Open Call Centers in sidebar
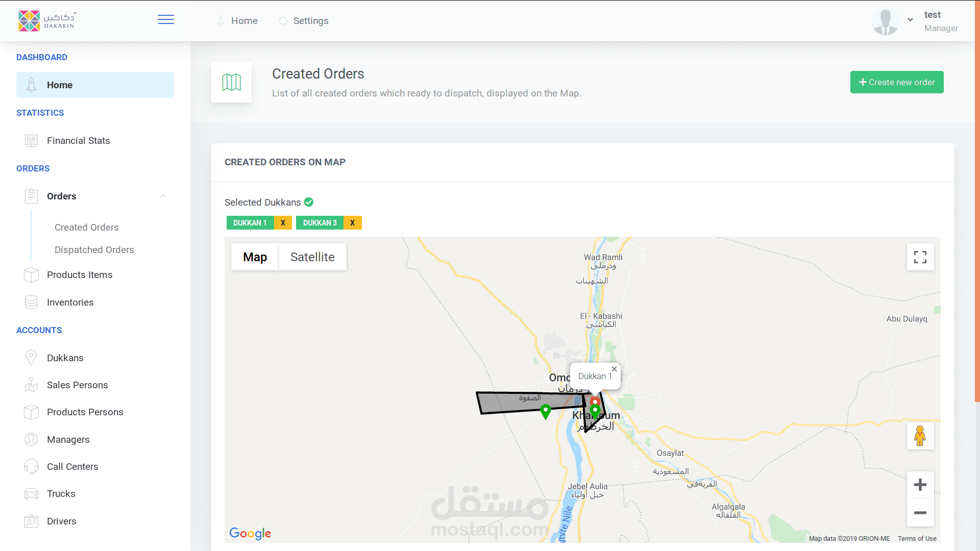The image size is (980, 551). click(x=72, y=466)
